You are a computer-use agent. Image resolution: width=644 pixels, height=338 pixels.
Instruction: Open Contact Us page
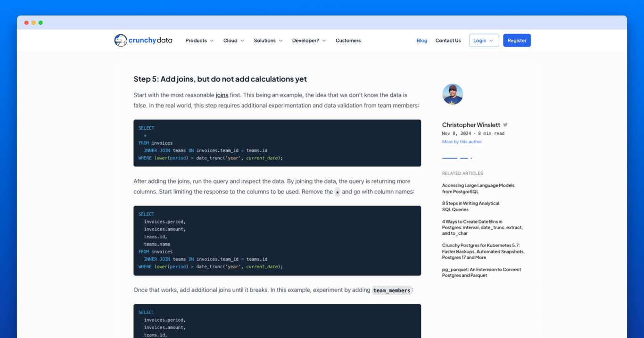pos(448,41)
